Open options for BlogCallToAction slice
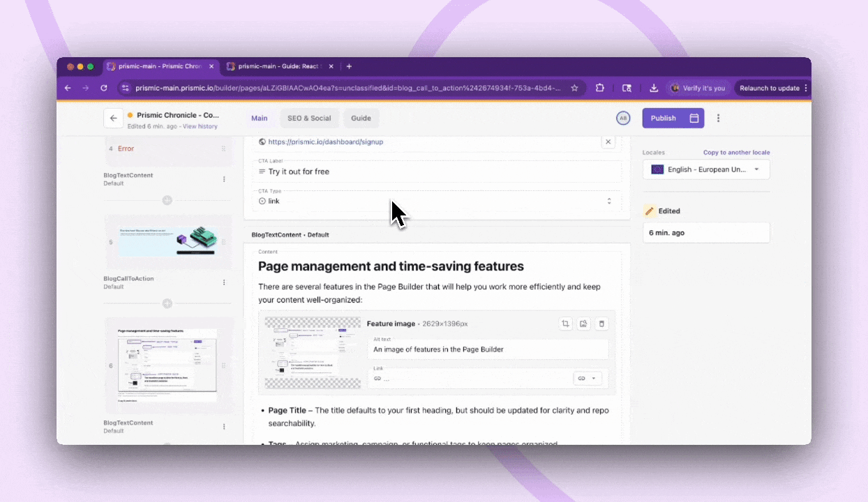This screenshot has height=502, width=868. pyautogui.click(x=224, y=282)
